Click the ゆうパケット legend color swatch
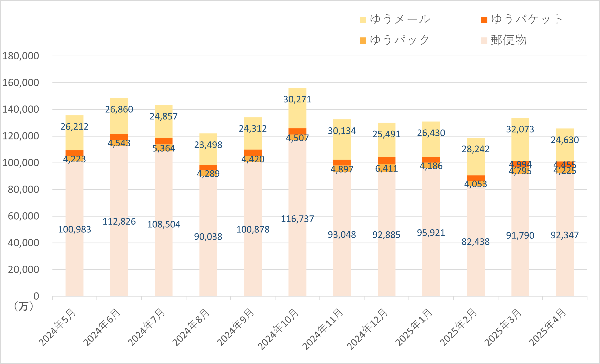Viewport: 600px width, 364px height. tap(484, 20)
